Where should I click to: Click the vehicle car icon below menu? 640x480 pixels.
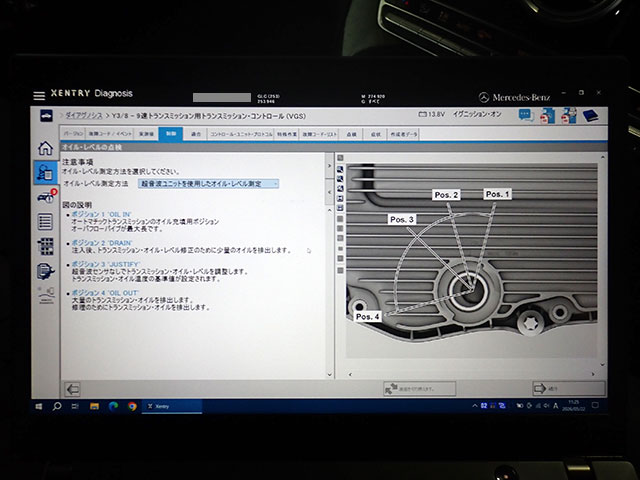(x=46, y=116)
